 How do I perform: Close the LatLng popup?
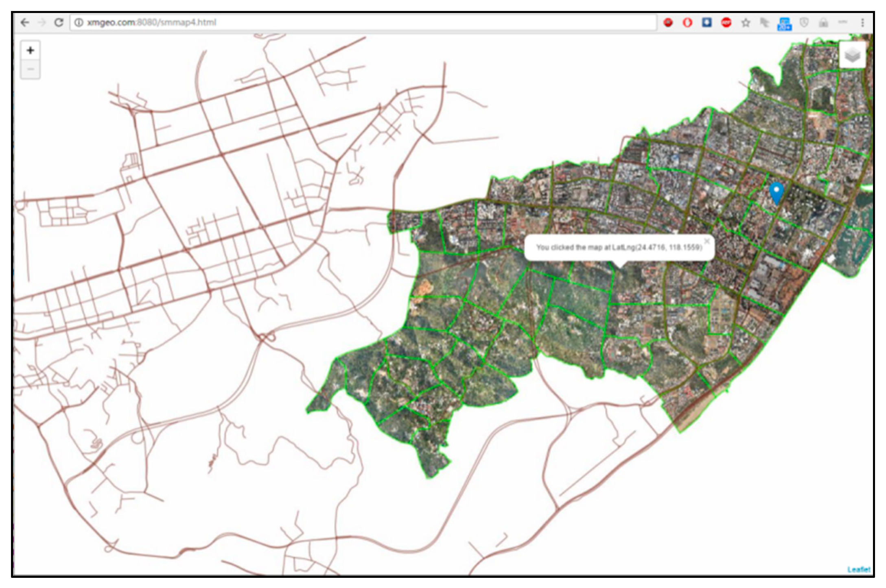click(x=707, y=241)
